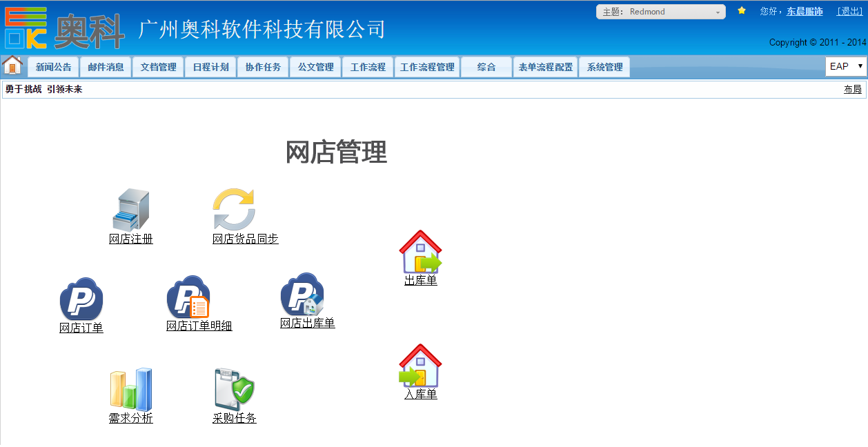Click the 东晨服饰 username link
Image resolution: width=868 pixels, height=447 pixels.
click(805, 12)
